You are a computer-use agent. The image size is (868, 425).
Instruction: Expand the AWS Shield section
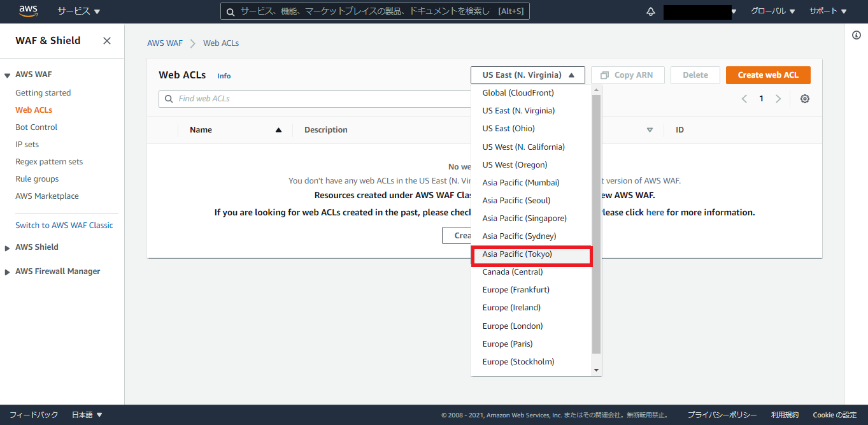7,248
